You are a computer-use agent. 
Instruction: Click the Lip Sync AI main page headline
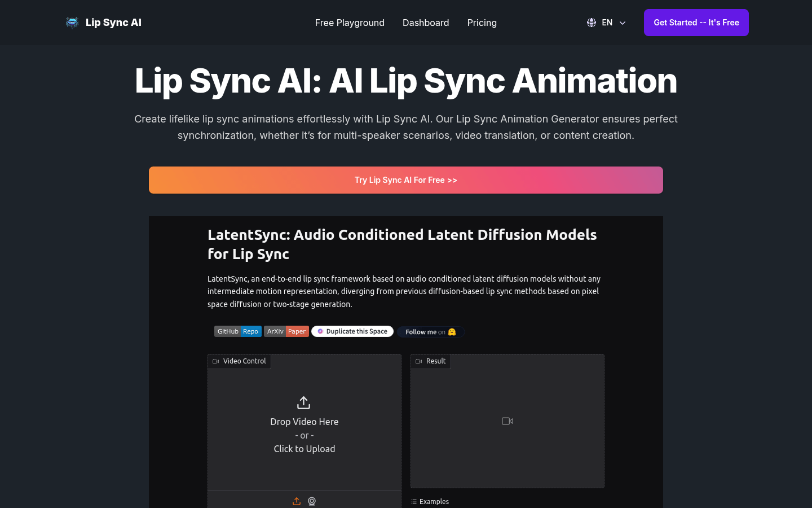406,81
